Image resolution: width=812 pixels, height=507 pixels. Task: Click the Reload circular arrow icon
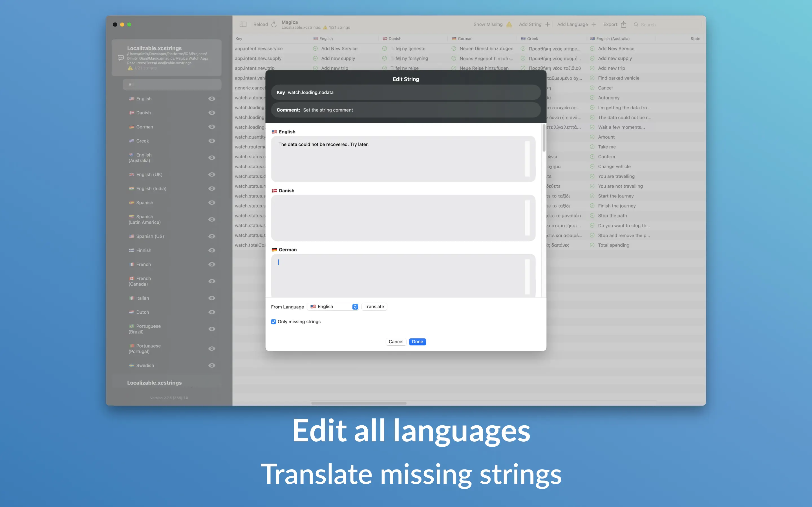(x=274, y=25)
